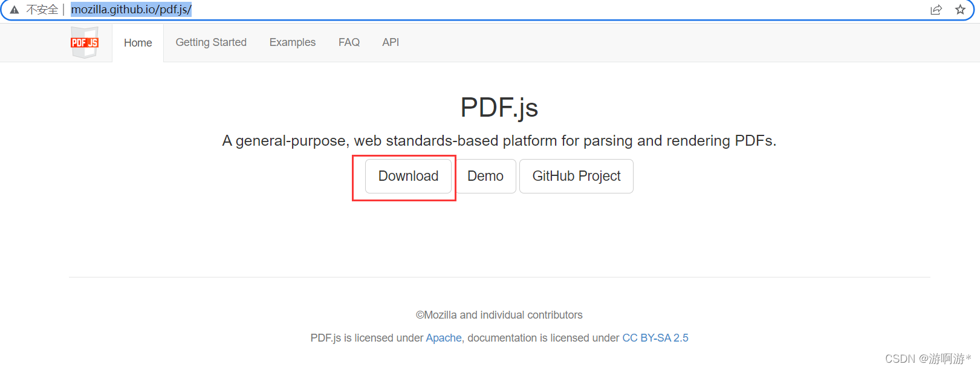Image resolution: width=980 pixels, height=370 pixels.
Task: Click the PDF.js logo icon
Action: click(85, 42)
